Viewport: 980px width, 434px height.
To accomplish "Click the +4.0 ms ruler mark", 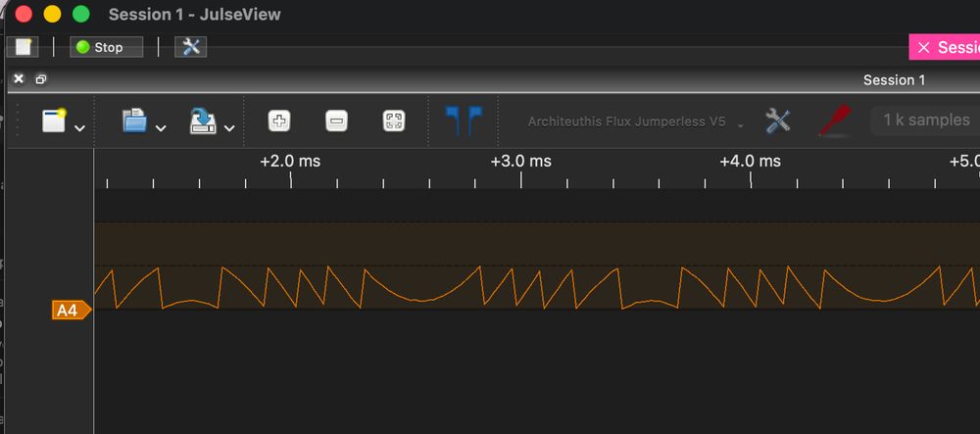I will 750,161.
